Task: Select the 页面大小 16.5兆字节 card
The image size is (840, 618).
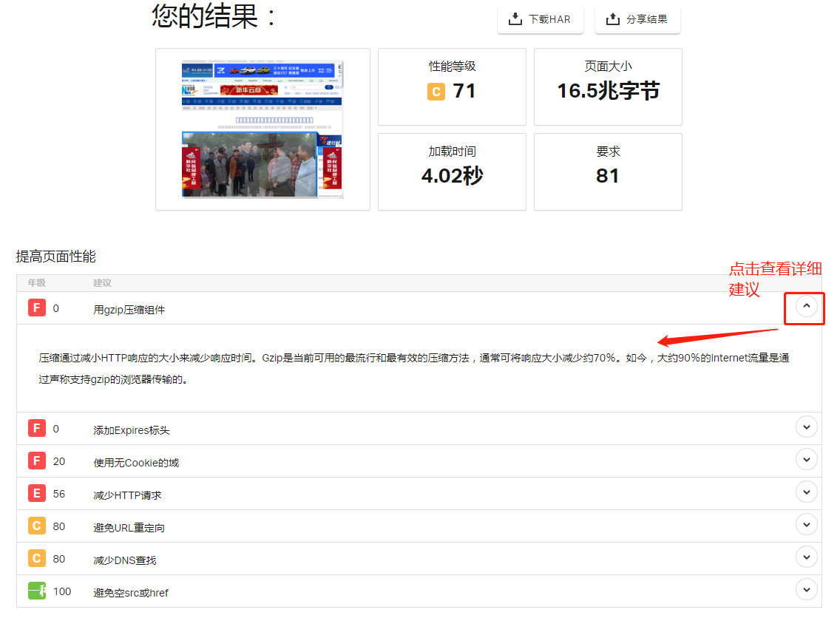Action: 608,86
